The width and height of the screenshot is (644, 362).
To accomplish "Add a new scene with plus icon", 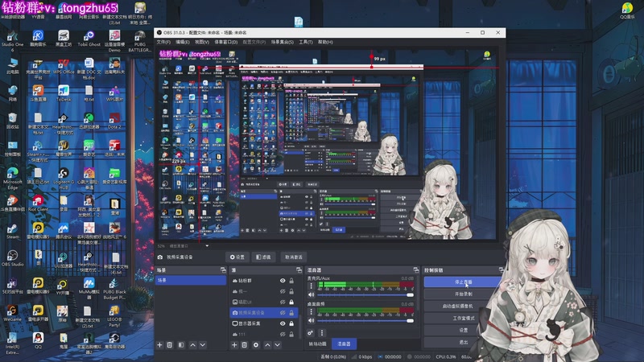I will point(159,345).
